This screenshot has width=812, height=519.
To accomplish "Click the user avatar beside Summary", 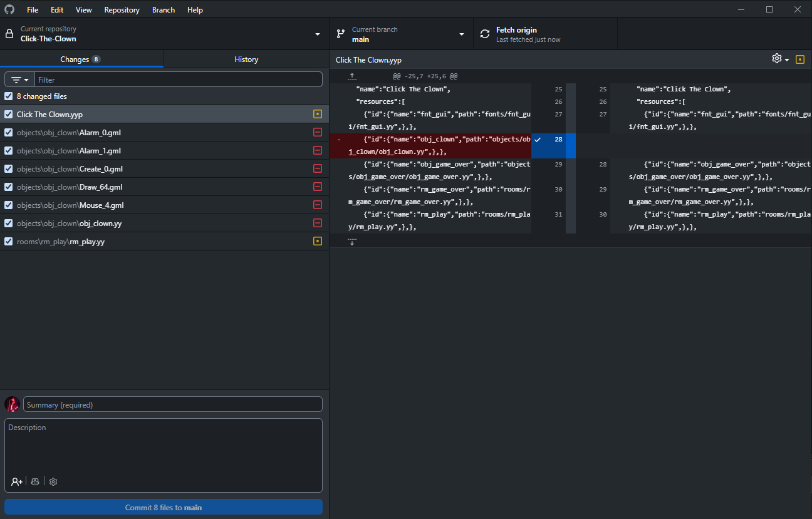I will (12, 404).
